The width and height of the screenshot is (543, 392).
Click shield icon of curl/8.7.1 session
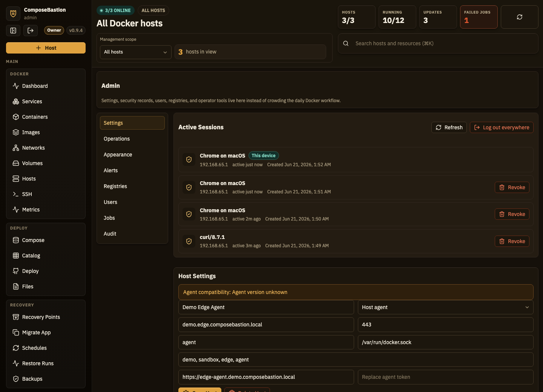click(x=189, y=241)
